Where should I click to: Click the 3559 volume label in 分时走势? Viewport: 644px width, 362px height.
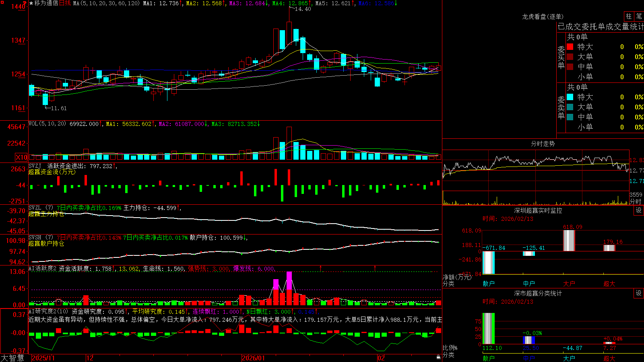pyautogui.click(x=636, y=195)
